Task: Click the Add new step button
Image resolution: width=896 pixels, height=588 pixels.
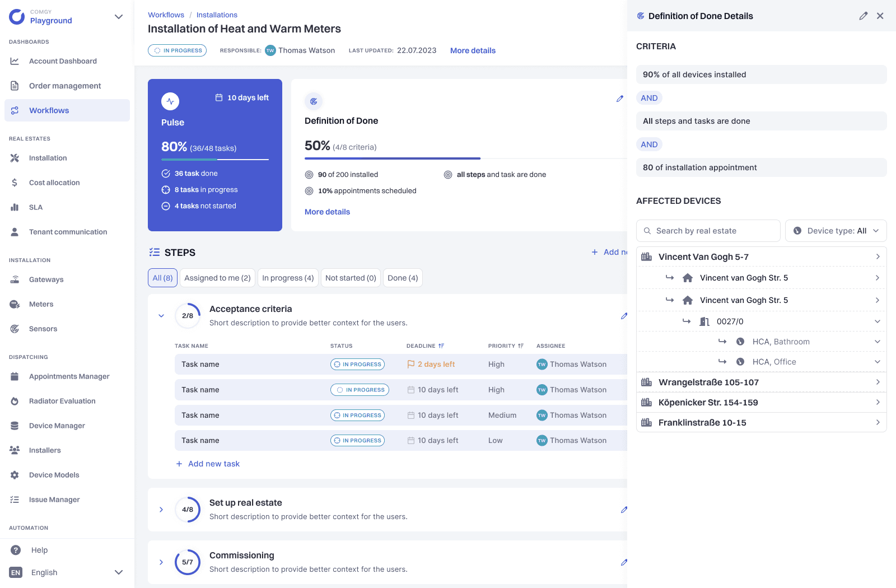Action: coord(609,252)
